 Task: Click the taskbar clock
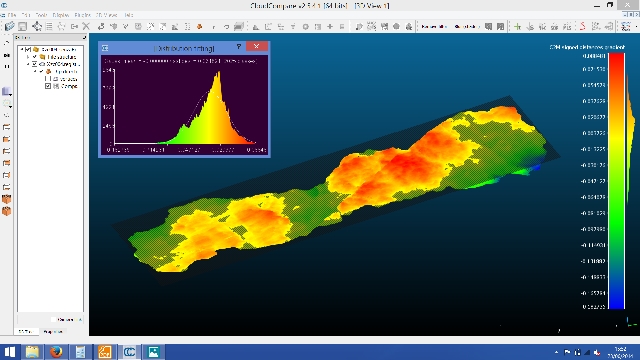[620, 352]
